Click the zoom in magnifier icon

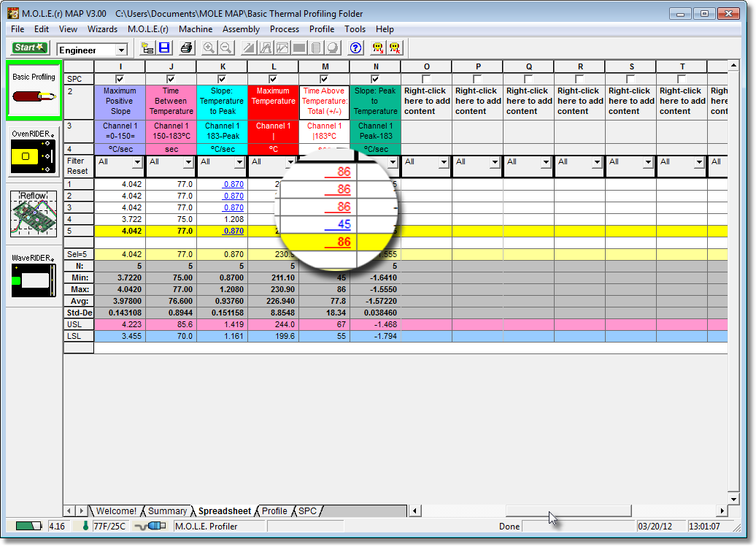click(209, 47)
